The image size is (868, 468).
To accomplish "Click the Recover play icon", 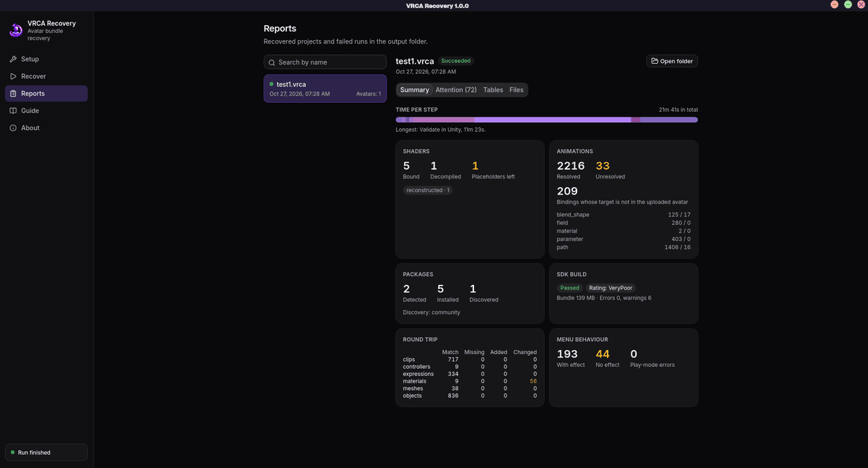I will [13, 76].
